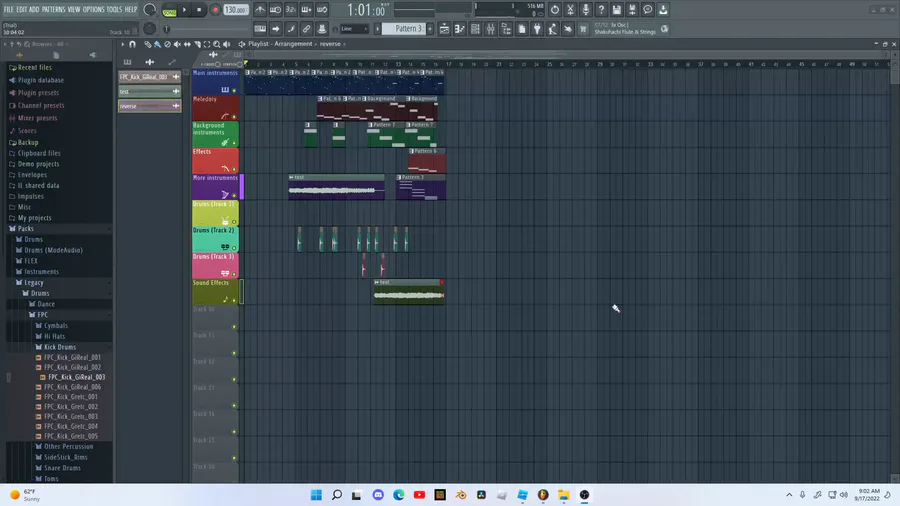Expand the Snare Drums folder
The height and width of the screenshot is (506, 900).
62,468
